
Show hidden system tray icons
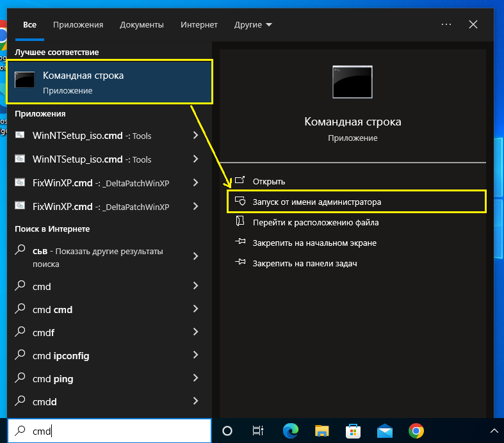[x=494, y=431]
